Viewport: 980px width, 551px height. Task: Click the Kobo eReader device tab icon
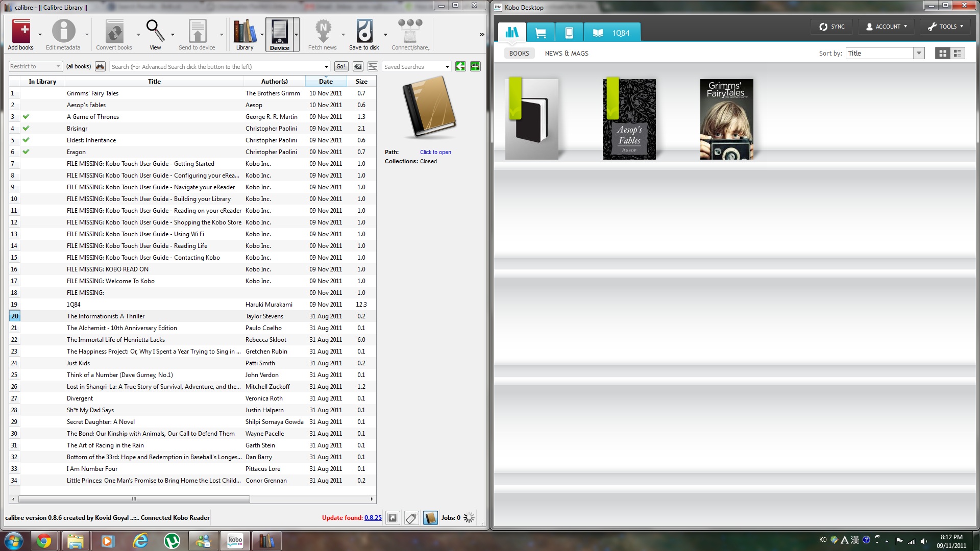569,33
